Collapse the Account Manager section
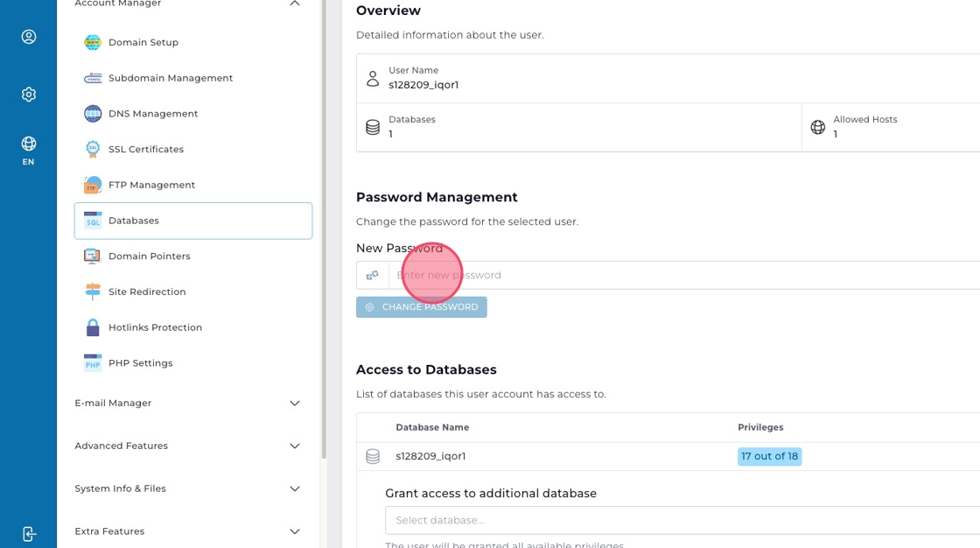The width and height of the screenshot is (980, 548). (x=295, y=4)
